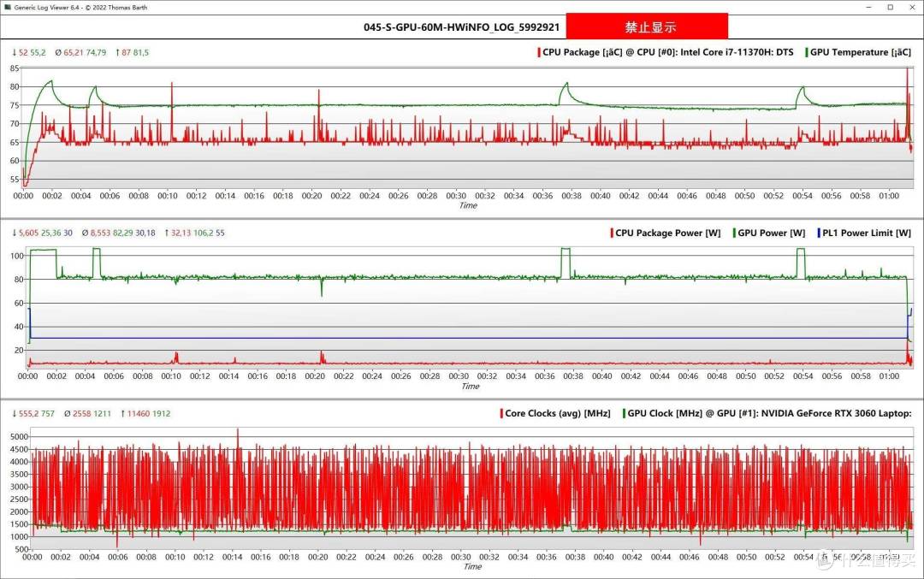Minimize the Generic Log Viewer window
This screenshot has height=579, width=924.
click(x=868, y=7)
